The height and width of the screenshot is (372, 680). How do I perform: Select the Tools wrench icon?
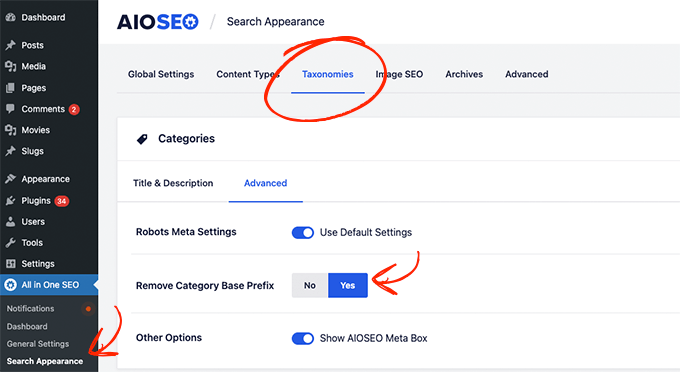pos(10,243)
